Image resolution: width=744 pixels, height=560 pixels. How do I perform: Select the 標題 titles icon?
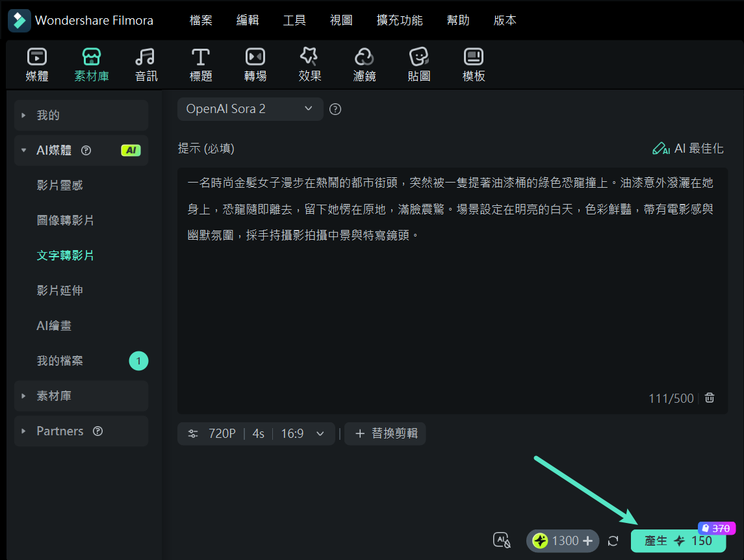[201, 63]
